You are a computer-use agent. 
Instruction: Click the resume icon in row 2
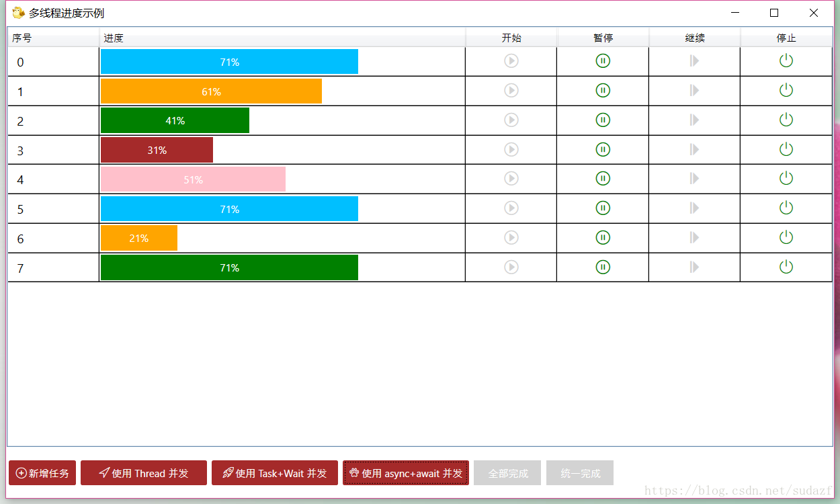point(694,120)
